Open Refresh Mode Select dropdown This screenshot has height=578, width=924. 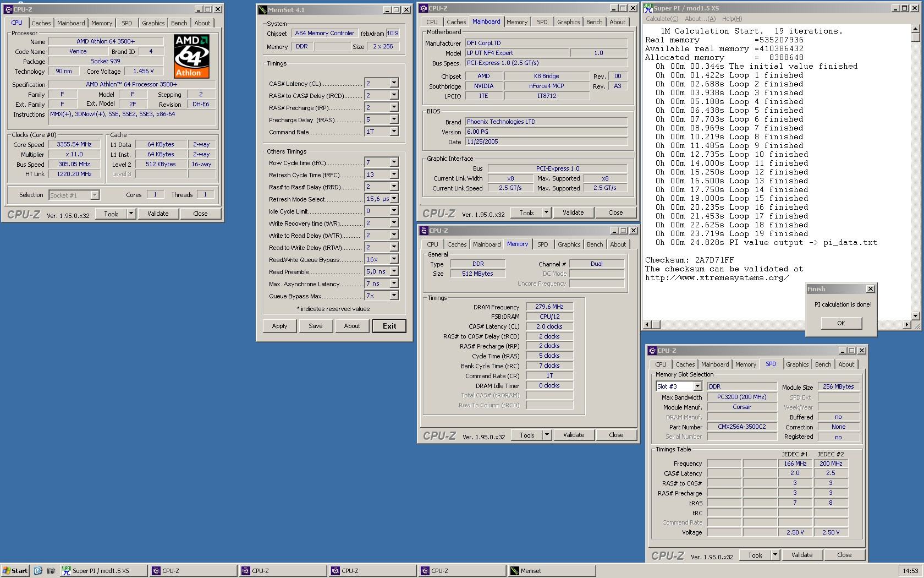[x=394, y=199]
